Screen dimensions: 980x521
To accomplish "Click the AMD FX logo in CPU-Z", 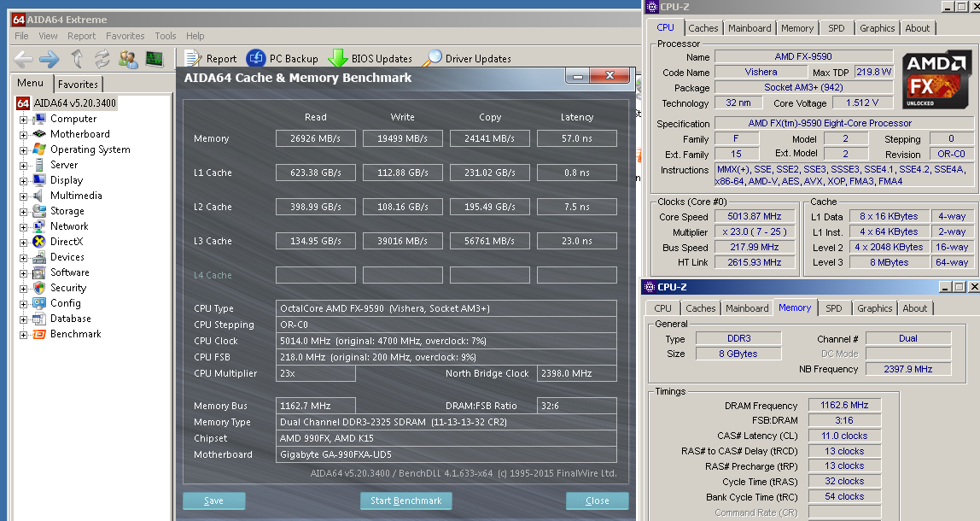I will coord(936,79).
